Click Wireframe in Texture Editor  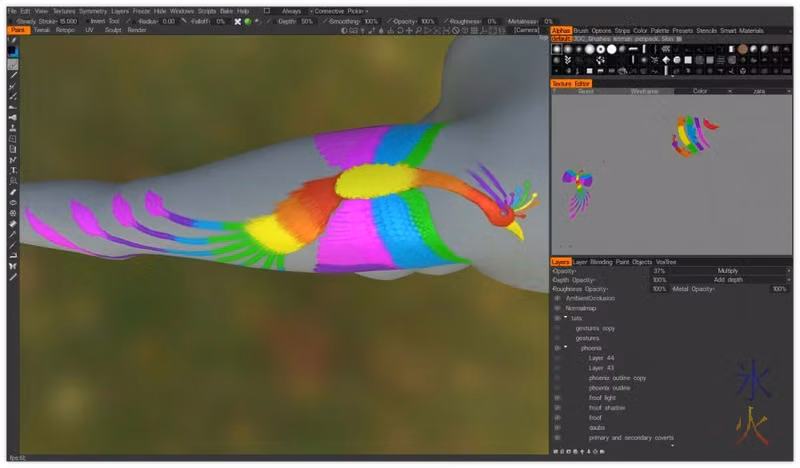[644, 91]
